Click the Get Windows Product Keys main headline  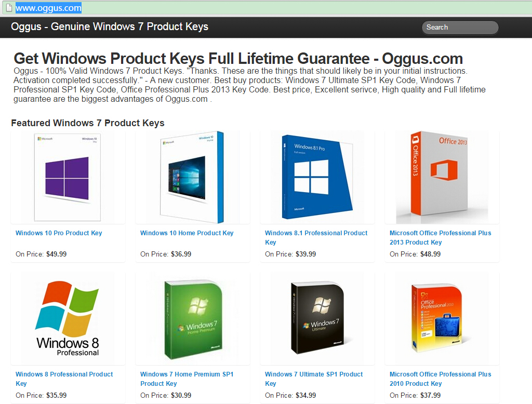pos(238,58)
